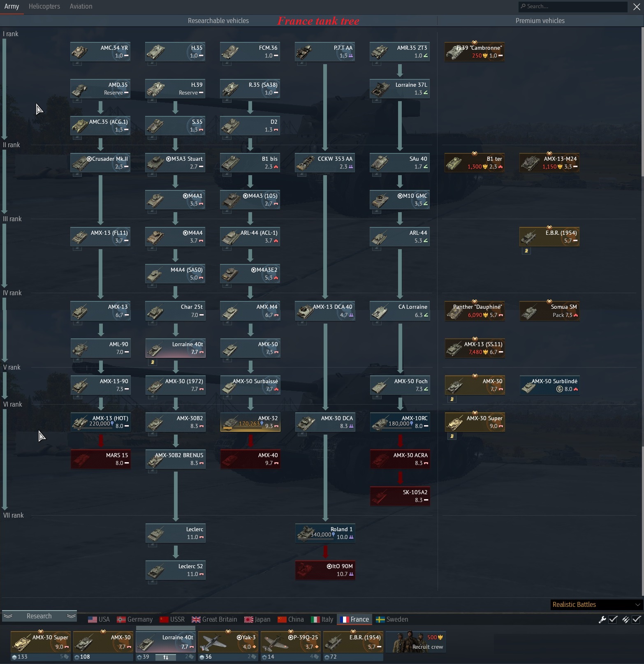Select the locked ItO 90M vehicle
The width and height of the screenshot is (644, 664).
[325, 570]
